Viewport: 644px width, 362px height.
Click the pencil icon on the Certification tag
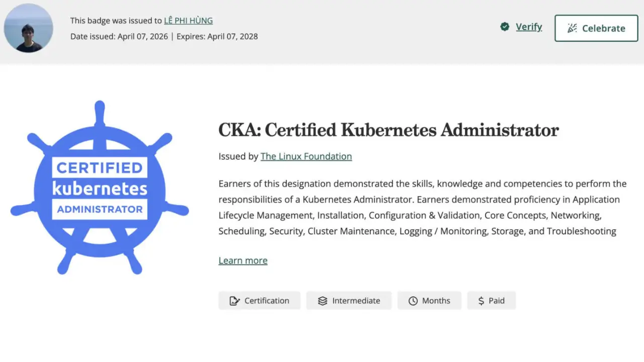pos(234,301)
